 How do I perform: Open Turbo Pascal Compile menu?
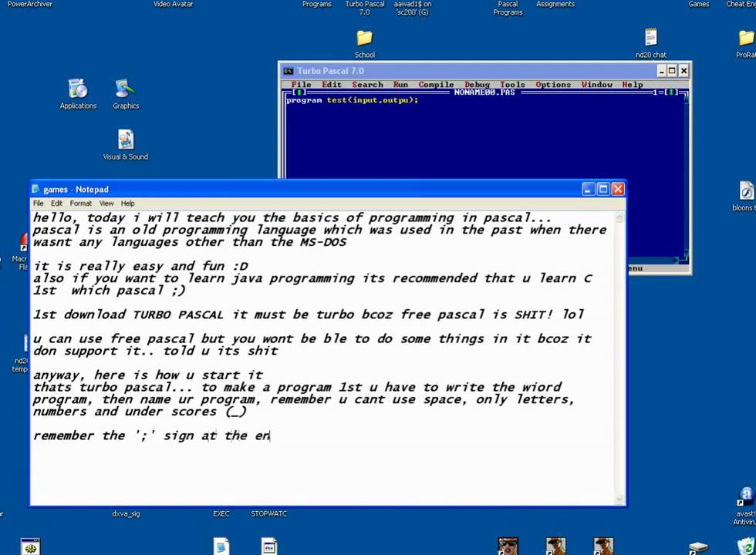436,84
